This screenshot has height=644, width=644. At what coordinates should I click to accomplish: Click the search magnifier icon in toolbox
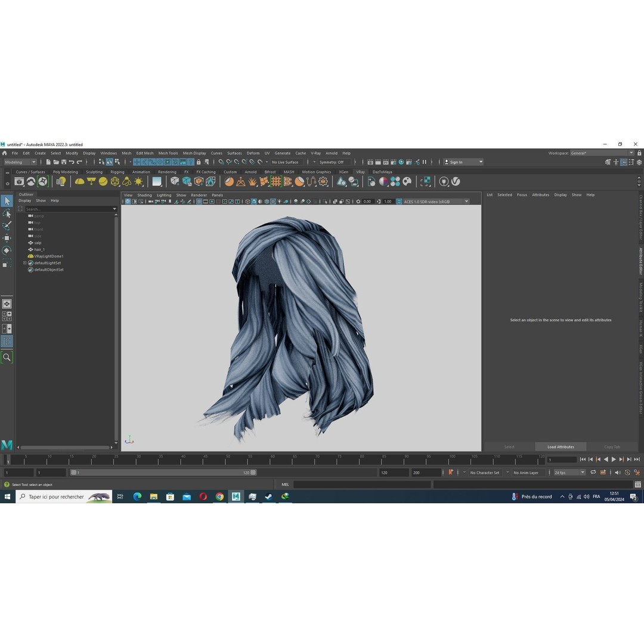point(7,357)
